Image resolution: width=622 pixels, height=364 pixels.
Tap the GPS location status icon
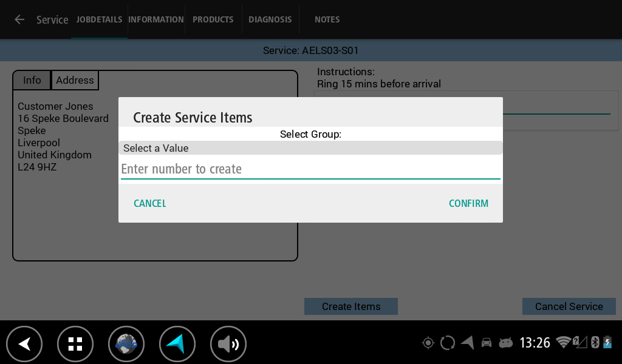428,343
